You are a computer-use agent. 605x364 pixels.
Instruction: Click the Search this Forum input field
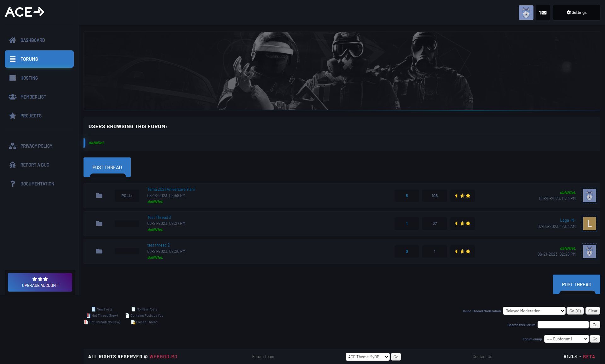563,325
